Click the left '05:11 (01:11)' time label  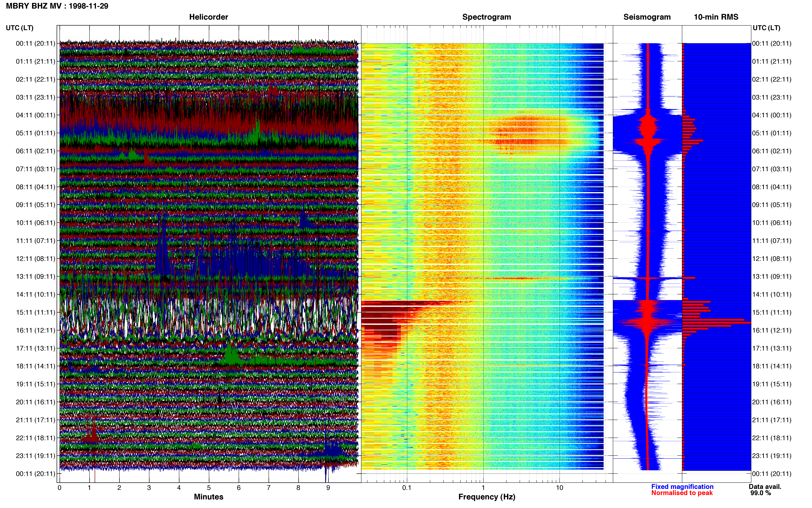pos(36,133)
